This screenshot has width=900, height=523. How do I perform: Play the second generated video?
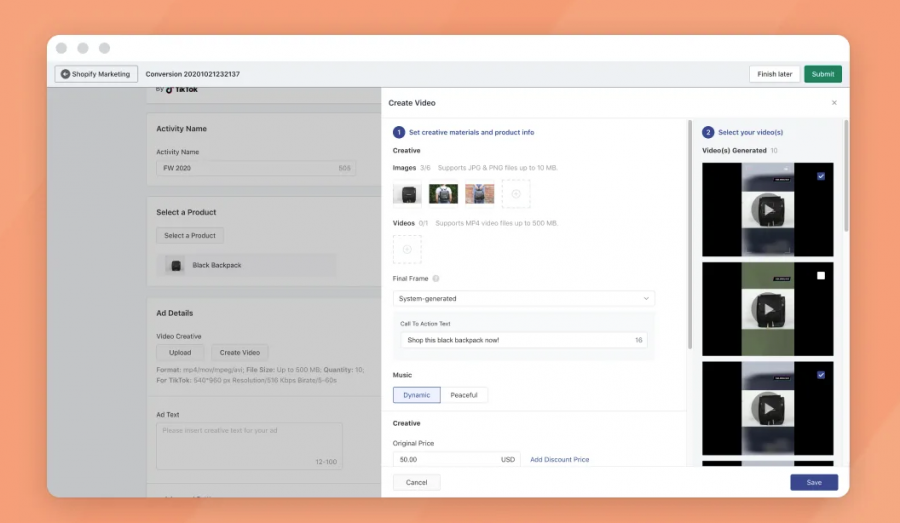[x=768, y=309]
